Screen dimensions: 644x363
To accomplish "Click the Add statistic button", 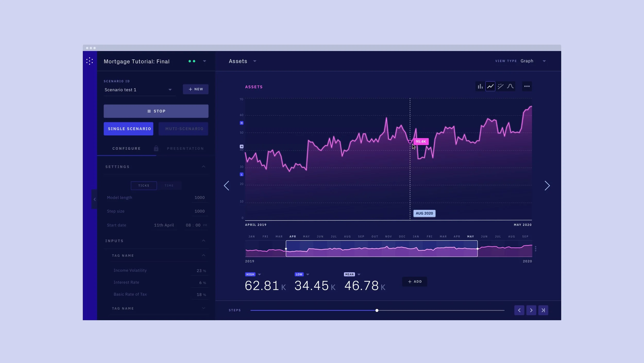I will [x=415, y=281].
